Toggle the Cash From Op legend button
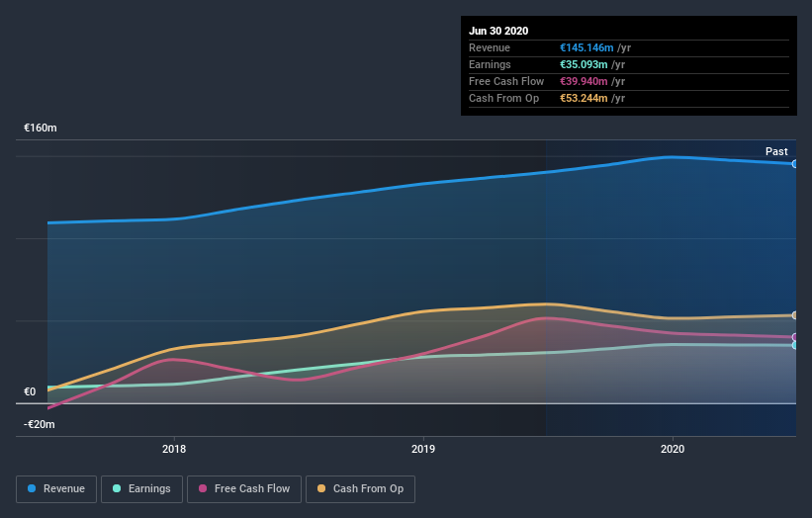This screenshot has height=518, width=812. [x=360, y=489]
